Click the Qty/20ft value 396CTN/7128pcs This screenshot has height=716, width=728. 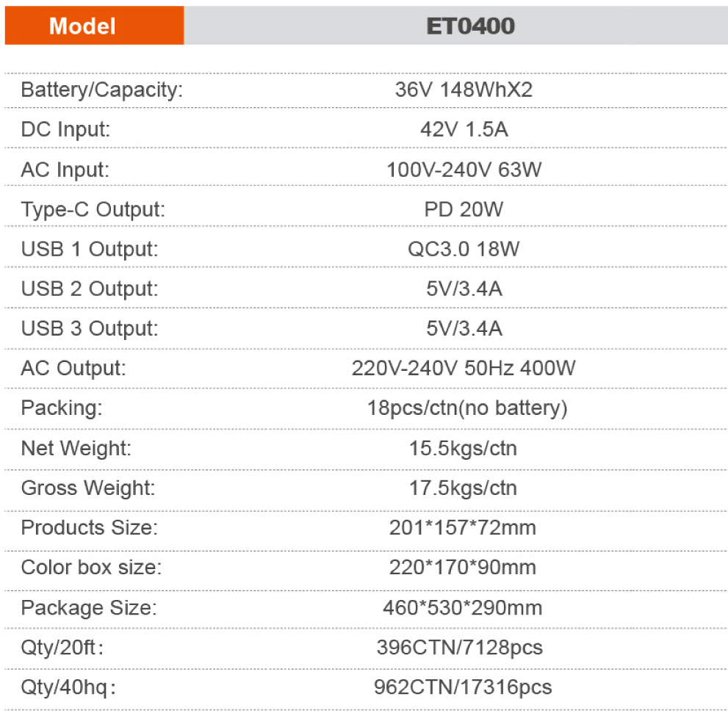[x=460, y=648]
